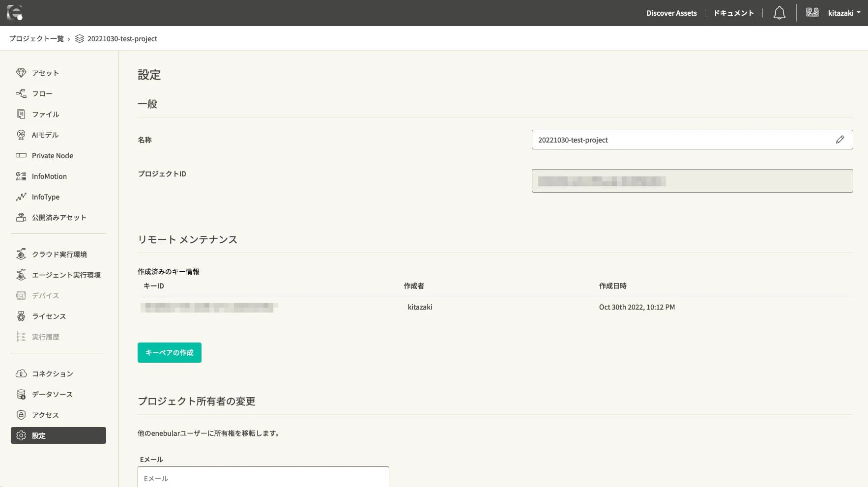
Task: Click the キーペアの作成 button
Action: [170, 352]
